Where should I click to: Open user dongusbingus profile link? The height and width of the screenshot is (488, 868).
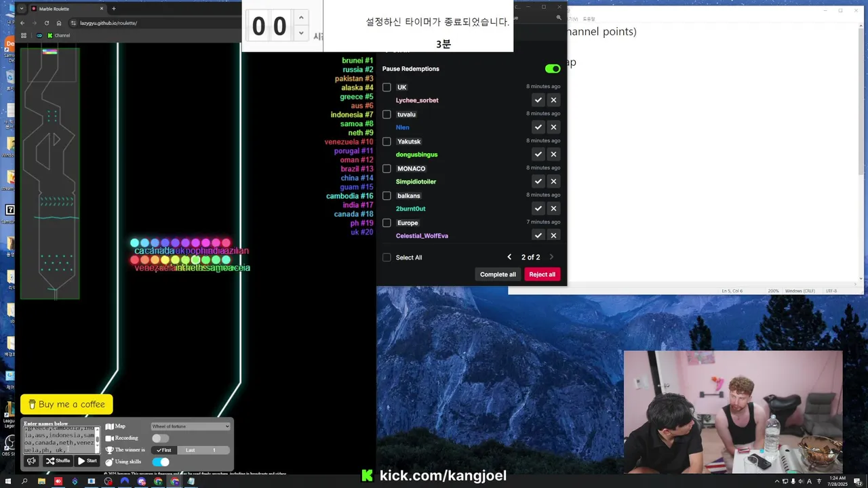tap(416, 155)
